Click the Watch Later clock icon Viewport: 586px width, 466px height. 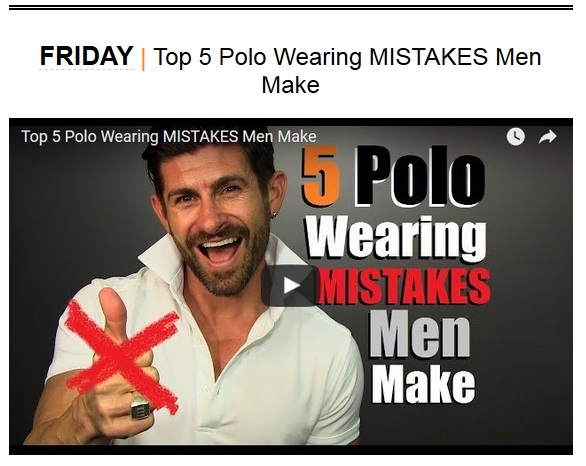pyautogui.click(x=515, y=137)
